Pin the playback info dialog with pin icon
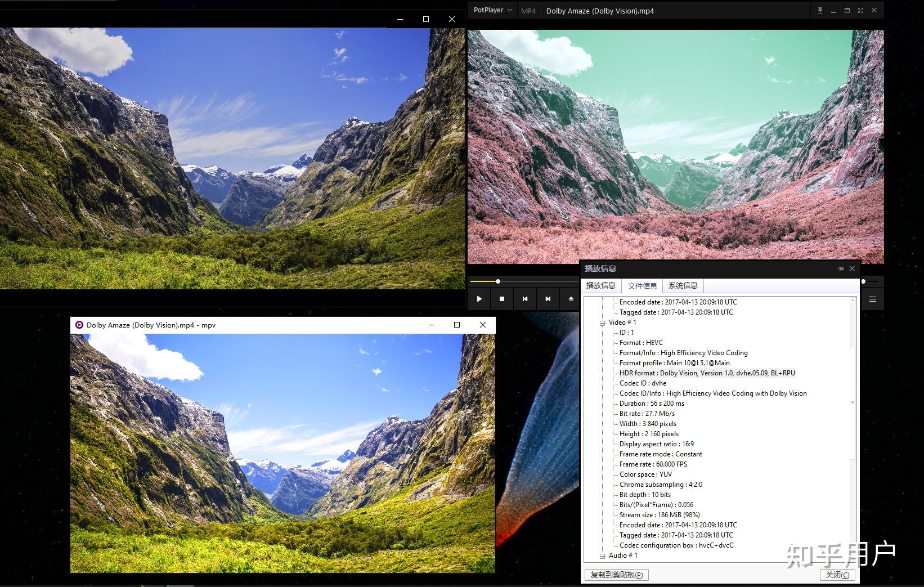 pos(841,268)
